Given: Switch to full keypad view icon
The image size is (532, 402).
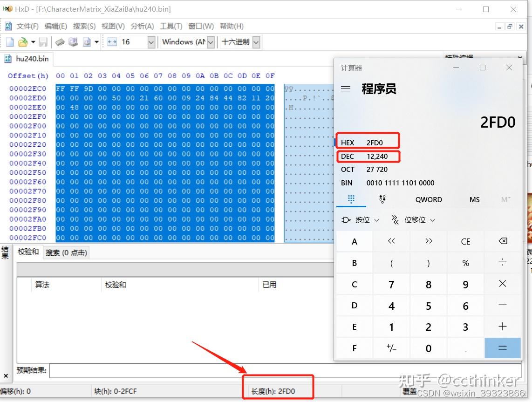Looking at the screenshot, I should click(351, 199).
